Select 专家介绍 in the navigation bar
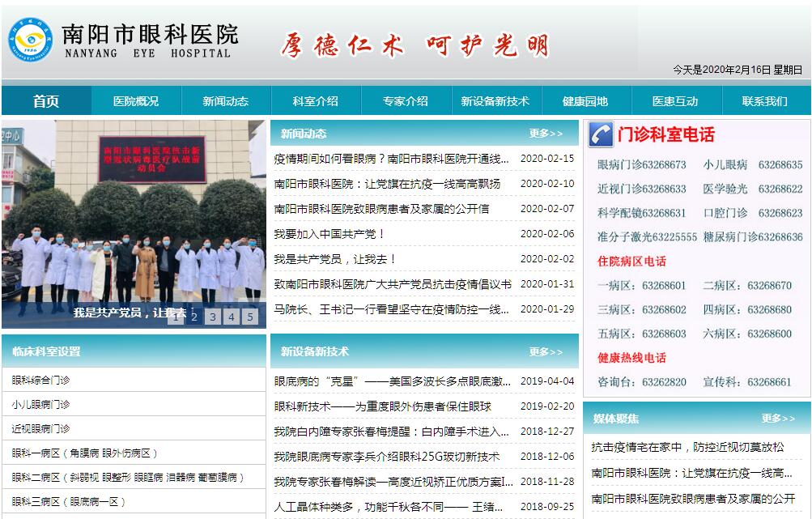Screen dimensions: 812x519 click(x=405, y=101)
